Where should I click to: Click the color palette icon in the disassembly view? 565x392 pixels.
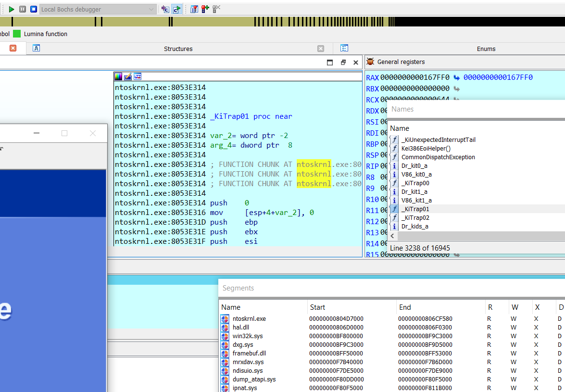point(118,76)
